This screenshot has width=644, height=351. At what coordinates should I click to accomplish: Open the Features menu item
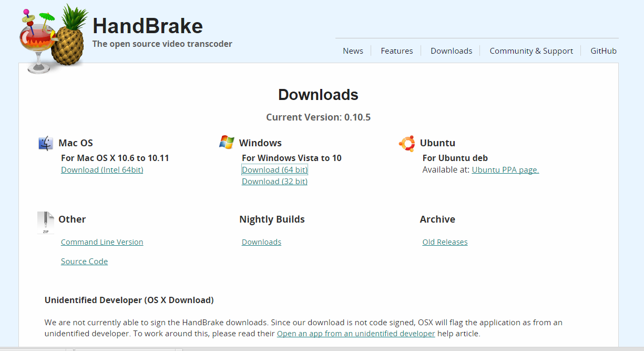click(397, 51)
